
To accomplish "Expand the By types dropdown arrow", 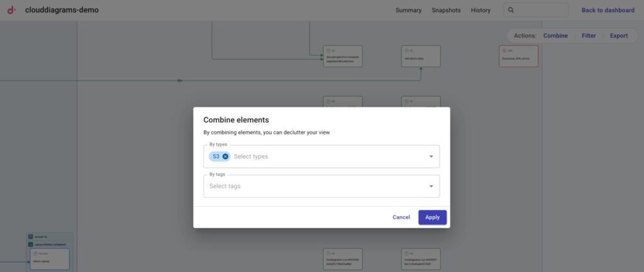I will pos(431,156).
